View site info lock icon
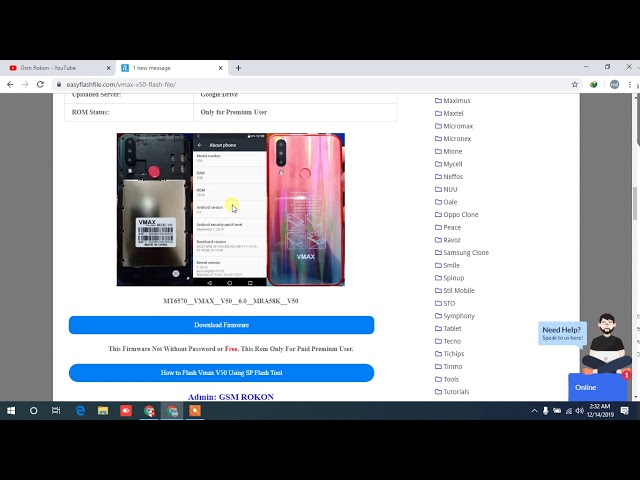The image size is (640, 480). [59, 84]
